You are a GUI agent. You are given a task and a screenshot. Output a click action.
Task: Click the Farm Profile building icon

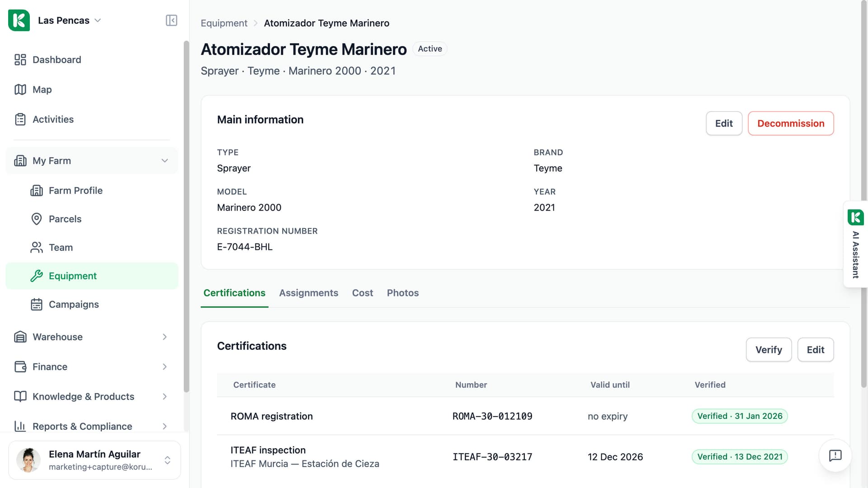tap(37, 191)
